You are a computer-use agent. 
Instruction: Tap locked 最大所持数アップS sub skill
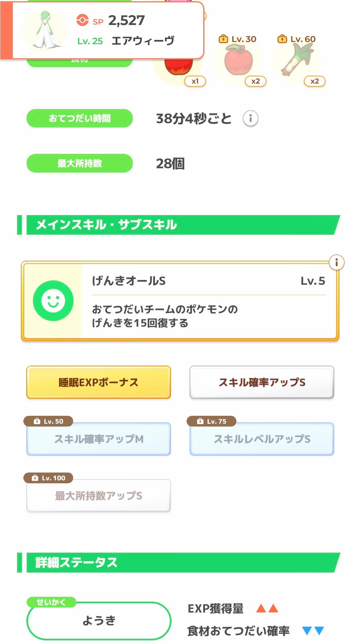point(99,496)
